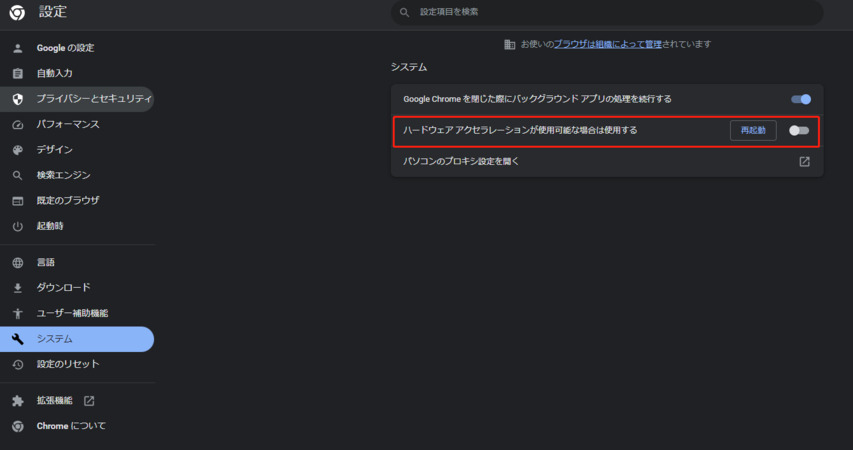Disable background apps toggle for Google Chrome

tap(801, 99)
